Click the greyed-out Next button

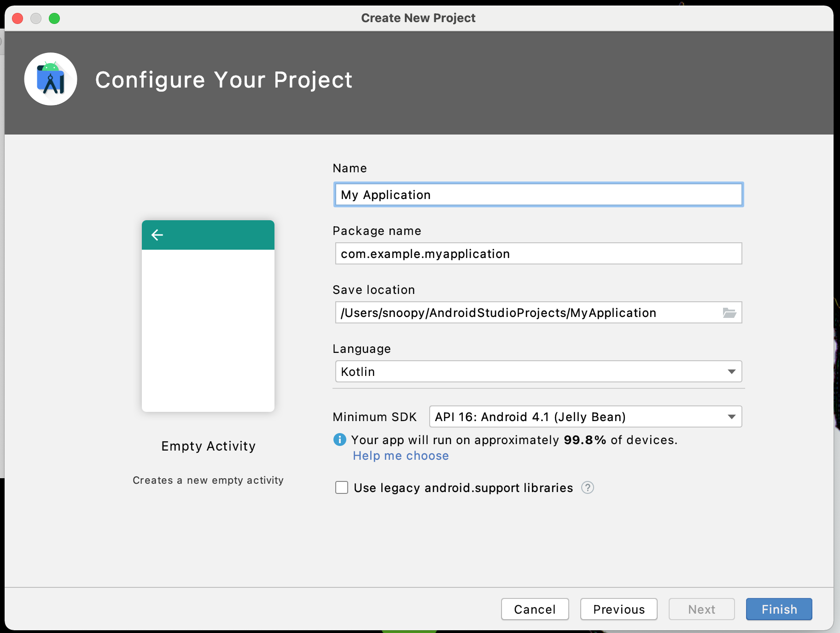701,609
